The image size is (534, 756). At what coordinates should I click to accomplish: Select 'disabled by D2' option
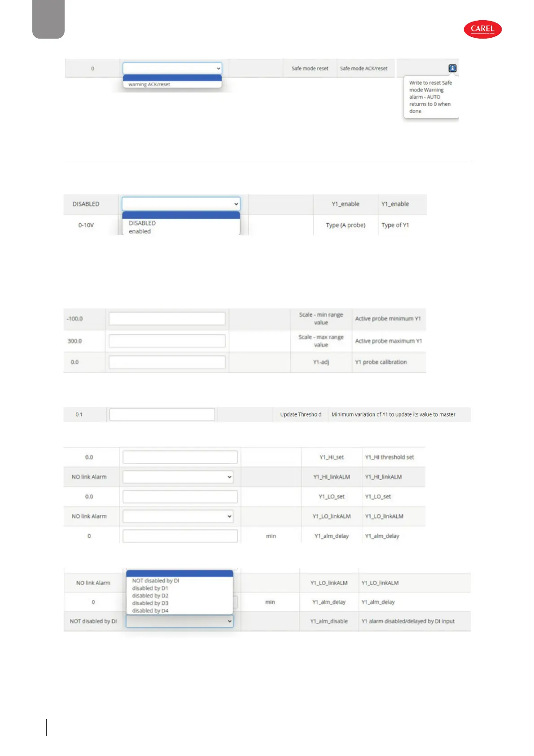tap(150, 596)
